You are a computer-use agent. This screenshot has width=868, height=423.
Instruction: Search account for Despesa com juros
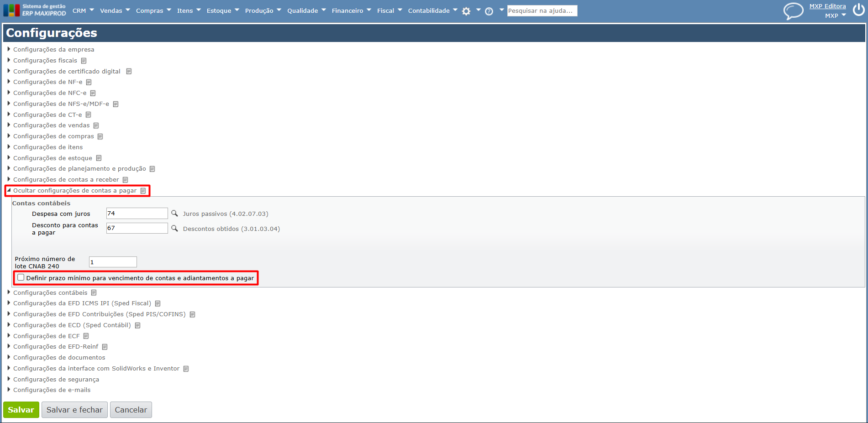(174, 213)
